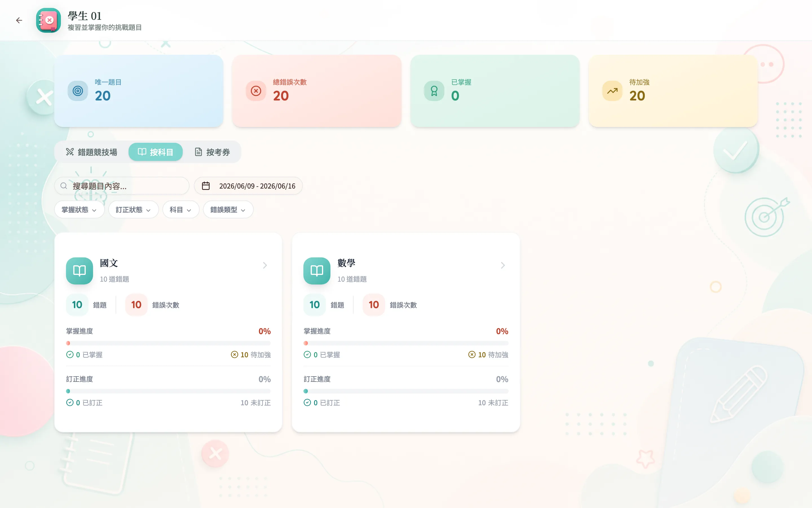The image size is (812, 508).
Task: Click '10 未訂正' in 數學 card
Action: pyautogui.click(x=493, y=402)
